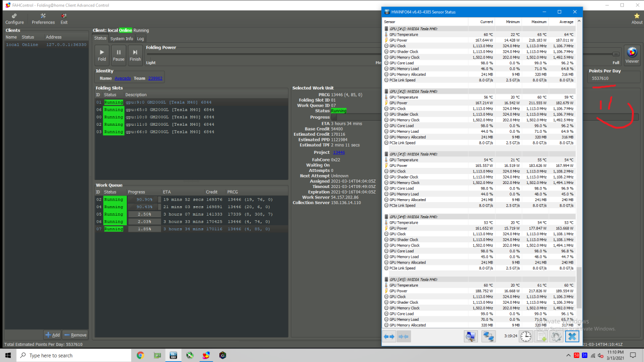Click the HWiNFO network remote sensors icon
The image size is (644, 362).
tap(489, 336)
